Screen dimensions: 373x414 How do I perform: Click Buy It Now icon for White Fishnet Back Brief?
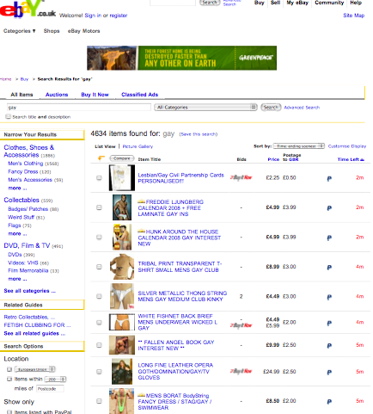click(241, 325)
